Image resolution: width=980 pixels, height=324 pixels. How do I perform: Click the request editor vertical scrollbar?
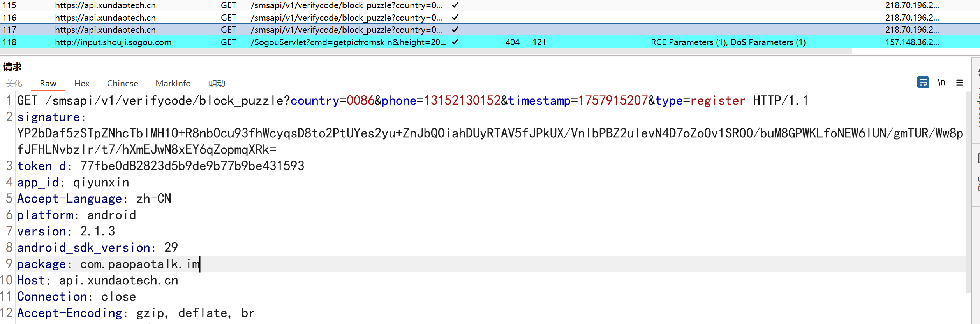(x=968, y=194)
